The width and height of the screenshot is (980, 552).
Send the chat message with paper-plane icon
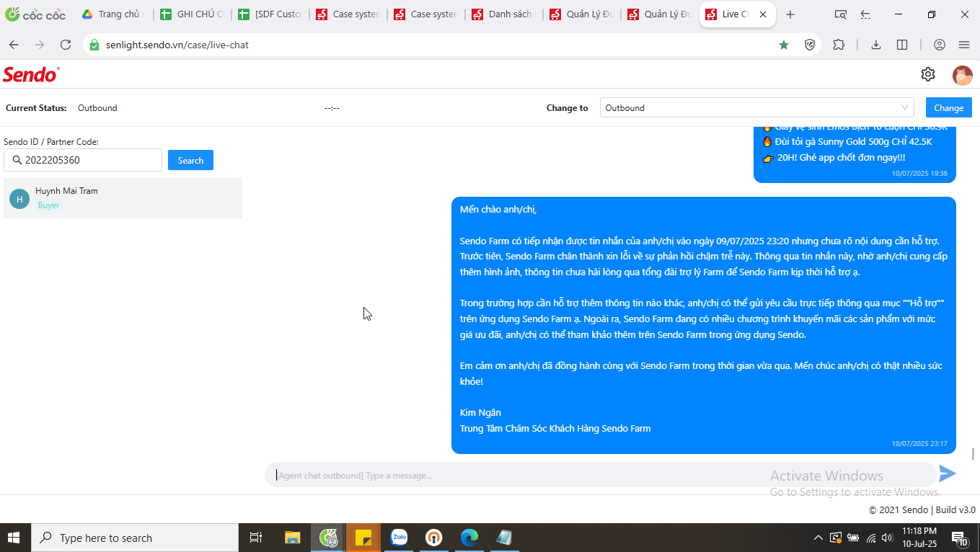pyautogui.click(x=948, y=473)
